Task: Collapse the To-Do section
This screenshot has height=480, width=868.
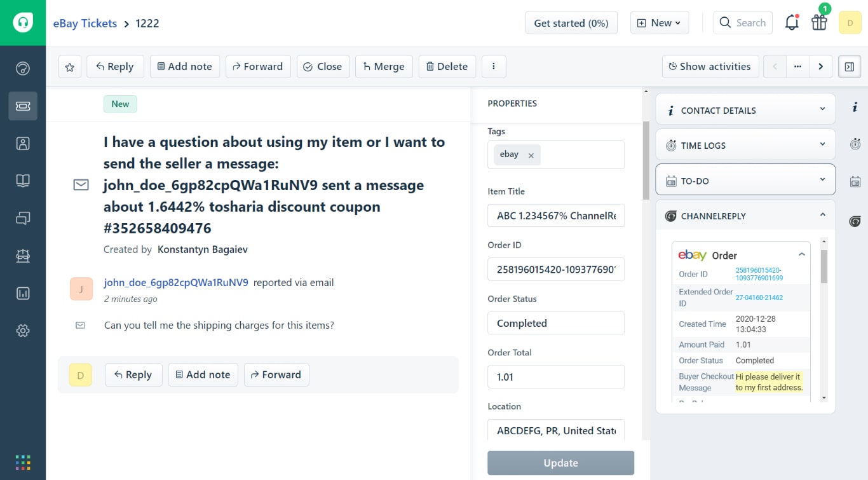Action: [823, 180]
